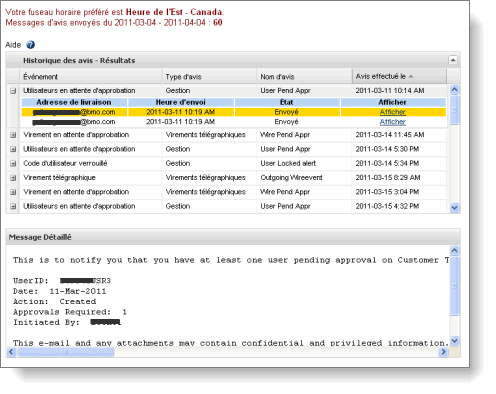
Task: Expand the row dated 2011-03-15 3:04 PM
Action: pos(13,192)
